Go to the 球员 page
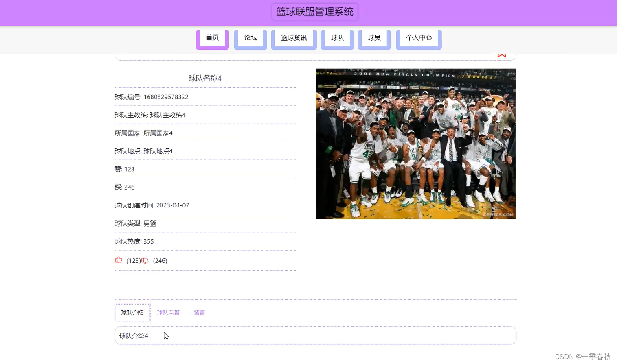 [x=373, y=37]
